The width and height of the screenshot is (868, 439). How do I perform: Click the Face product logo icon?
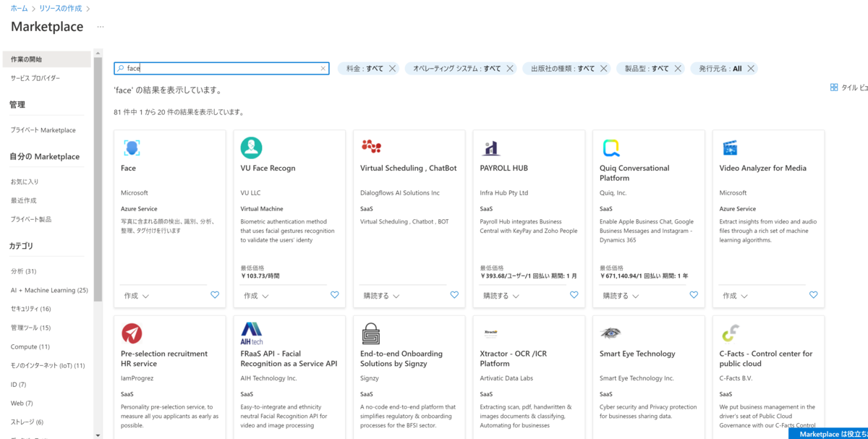click(x=131, y=148)
